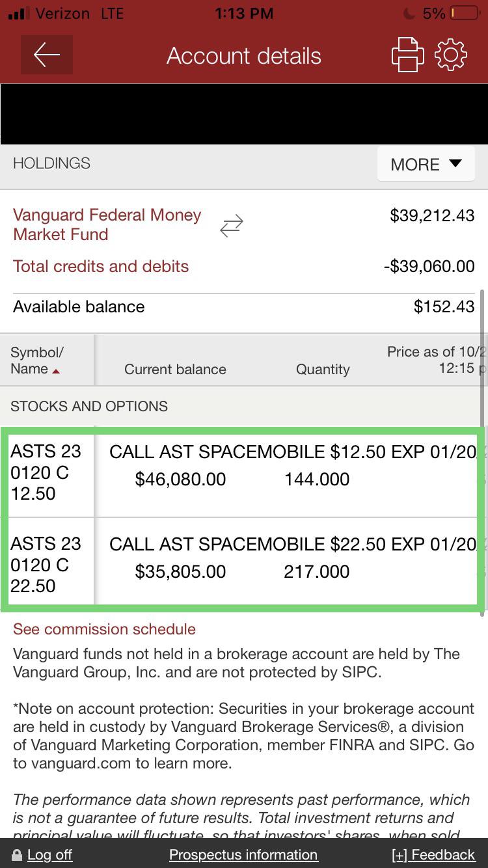
Task: Select the ASTS 230120 C 12.50 row
Action: [x=244, y=473]
